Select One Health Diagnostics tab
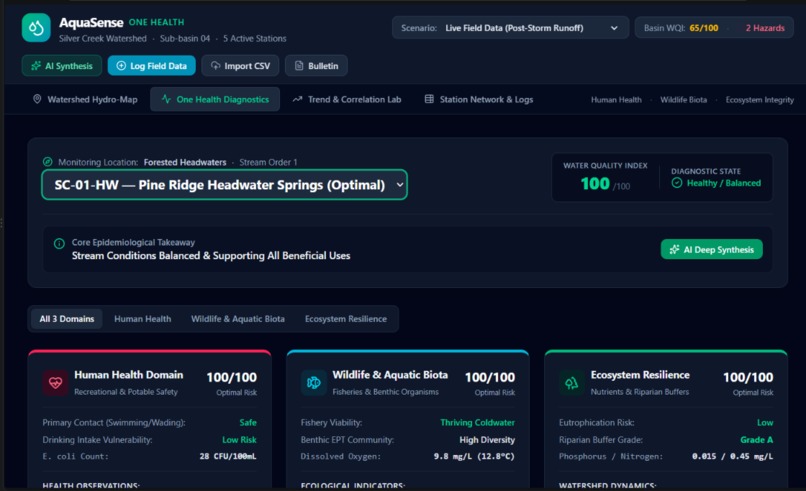Screen dimensions: 806x491 pos(215,99)
